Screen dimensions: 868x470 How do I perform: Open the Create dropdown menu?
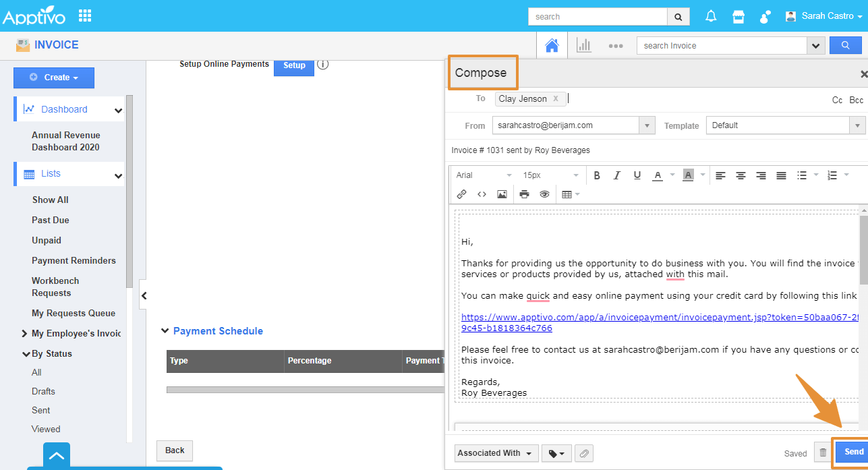point(54,78)
